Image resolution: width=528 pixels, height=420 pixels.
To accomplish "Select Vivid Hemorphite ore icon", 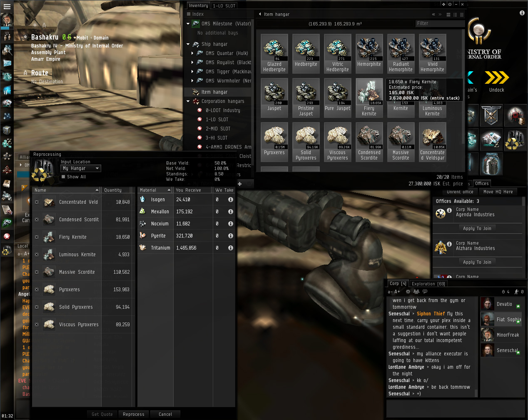I will point(433,48).
